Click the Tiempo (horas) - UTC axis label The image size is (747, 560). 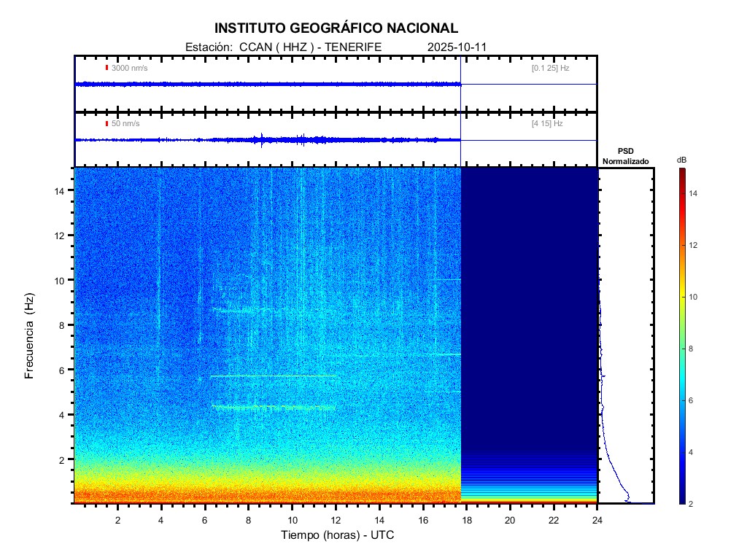click(338, 535)
